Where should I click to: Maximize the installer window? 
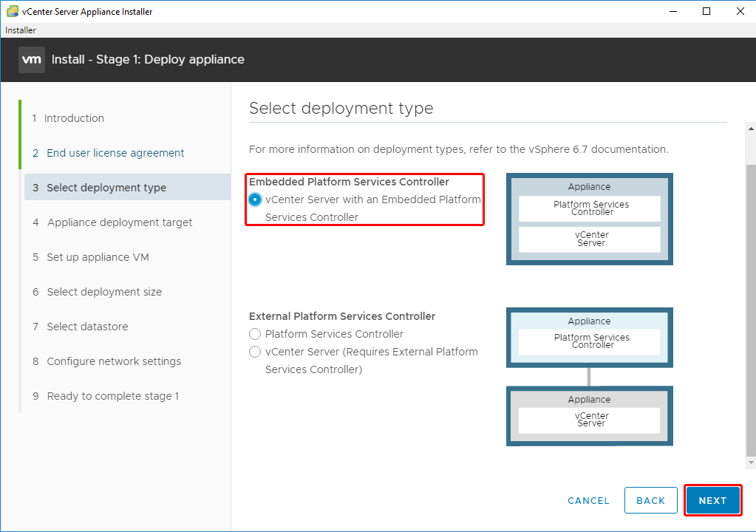706,11
